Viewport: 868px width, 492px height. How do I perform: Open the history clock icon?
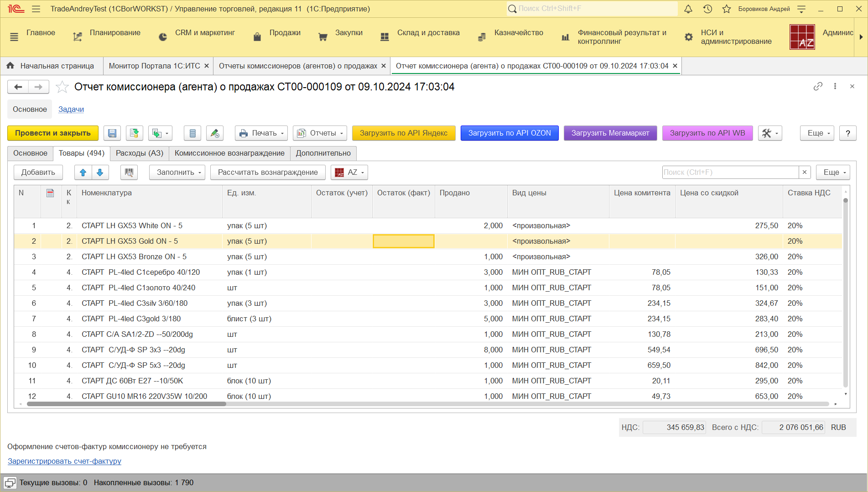pyautogui.click(x=707, y=9)
